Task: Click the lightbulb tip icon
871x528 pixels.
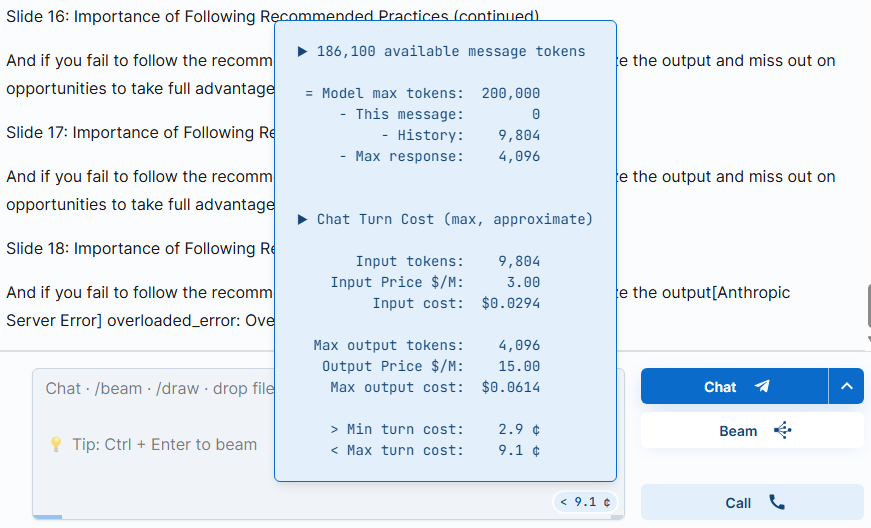Action: coord(56,445)
